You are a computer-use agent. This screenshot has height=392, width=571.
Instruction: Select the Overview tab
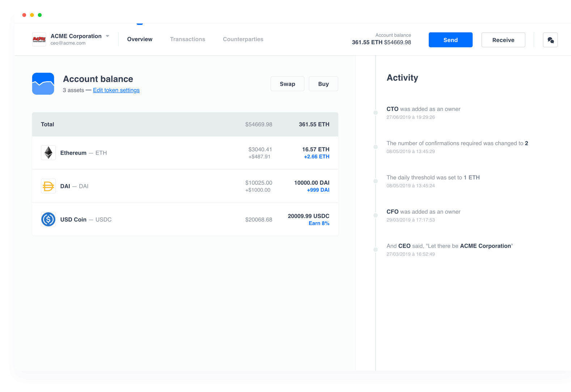pos(140,39)
